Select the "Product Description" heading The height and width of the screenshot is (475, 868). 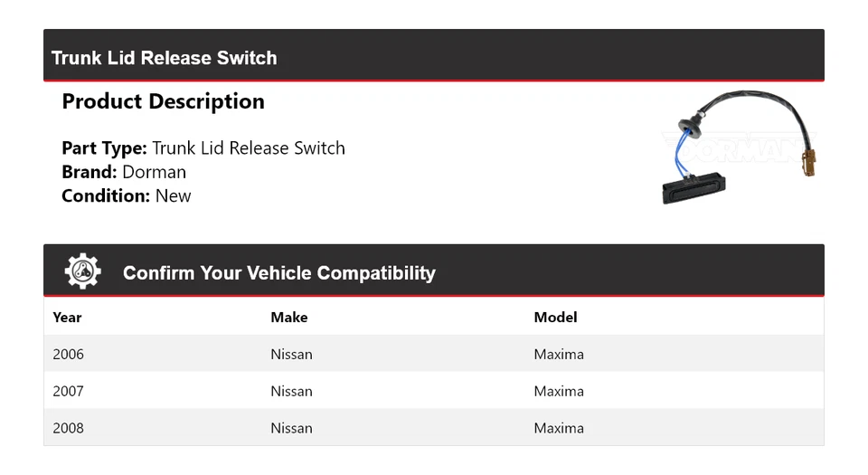pyautogui.click(x=163, y=101)
